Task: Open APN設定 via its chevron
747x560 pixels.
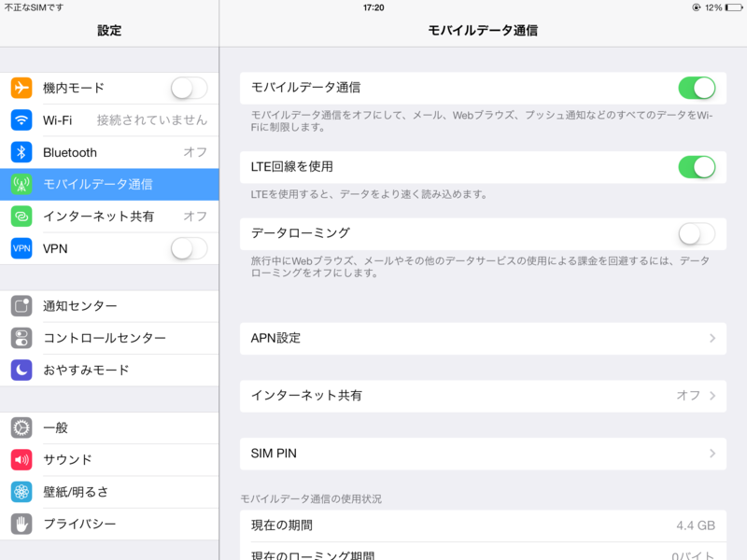Action: click(712, 338)
